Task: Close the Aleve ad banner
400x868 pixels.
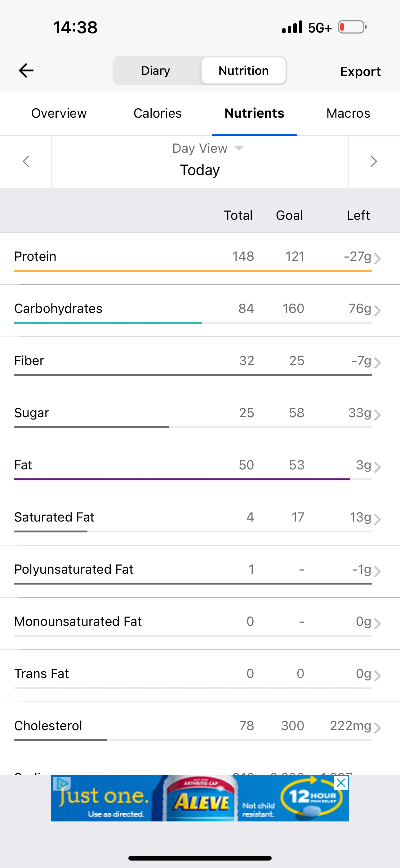Action: pyautogui.click(x=341, y=783)
